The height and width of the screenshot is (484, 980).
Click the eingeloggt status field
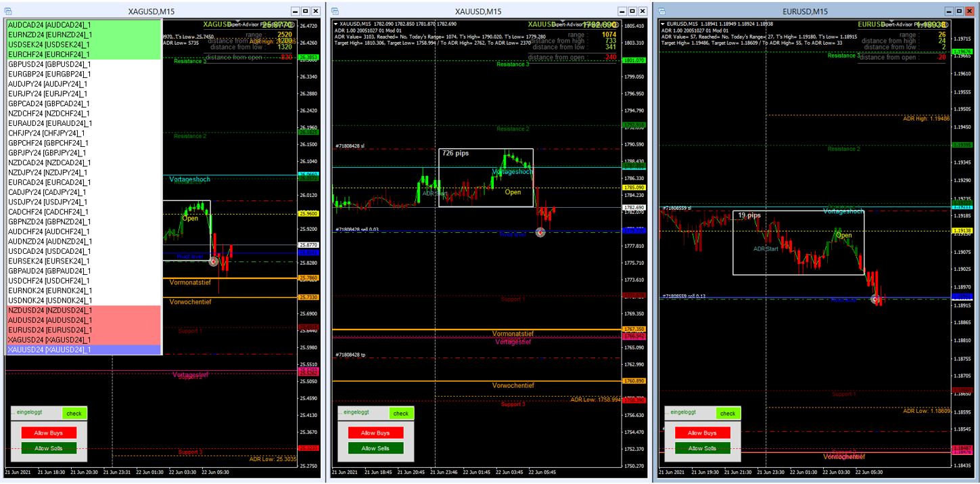coord(30,414)
